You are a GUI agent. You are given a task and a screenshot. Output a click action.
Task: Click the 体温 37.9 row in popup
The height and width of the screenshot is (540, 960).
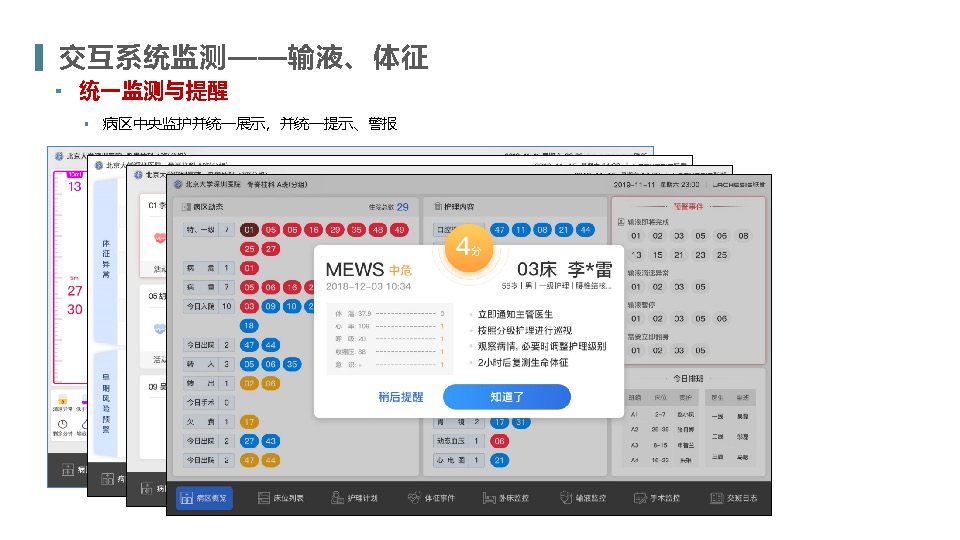pyautogui.click(x=389, y=313)
